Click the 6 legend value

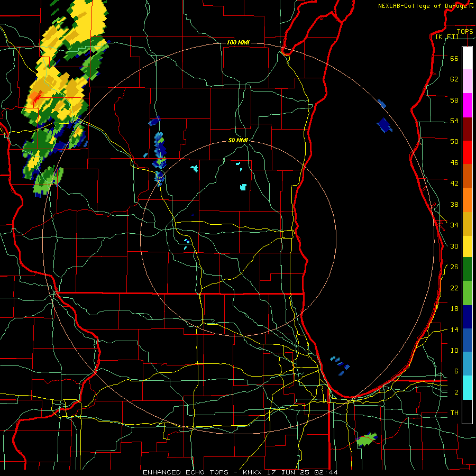[456, 371]
